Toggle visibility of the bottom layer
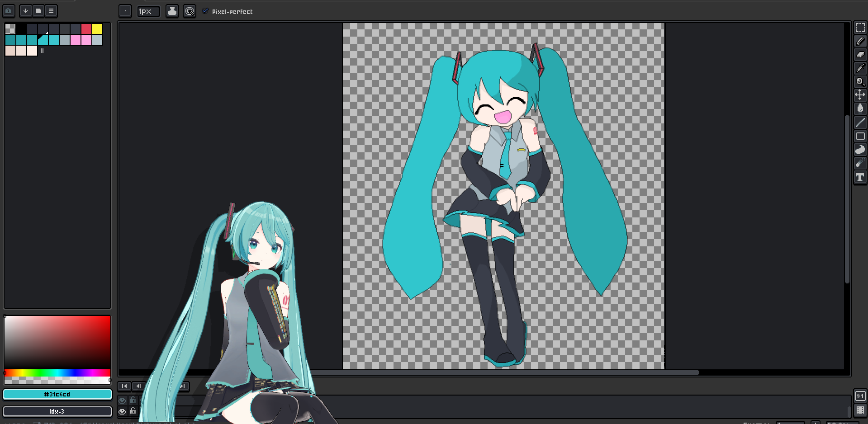Image resolution: width=868 pixels, height=424 pixels. 122,411
